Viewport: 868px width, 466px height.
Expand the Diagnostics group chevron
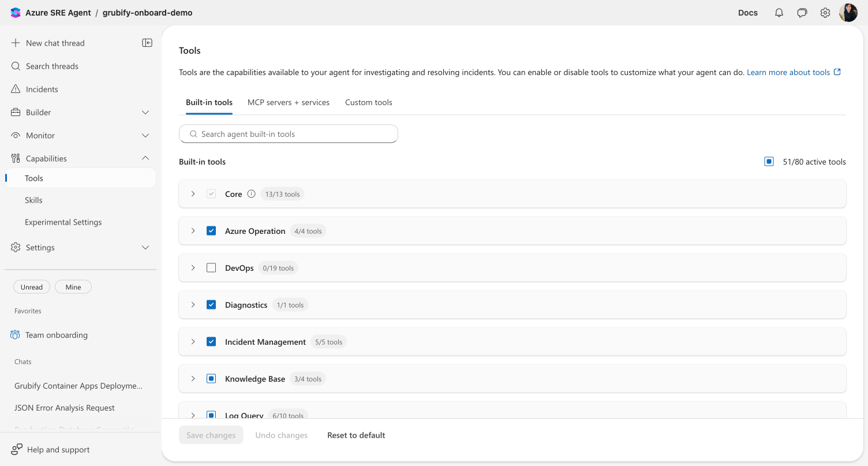point(193,305)
